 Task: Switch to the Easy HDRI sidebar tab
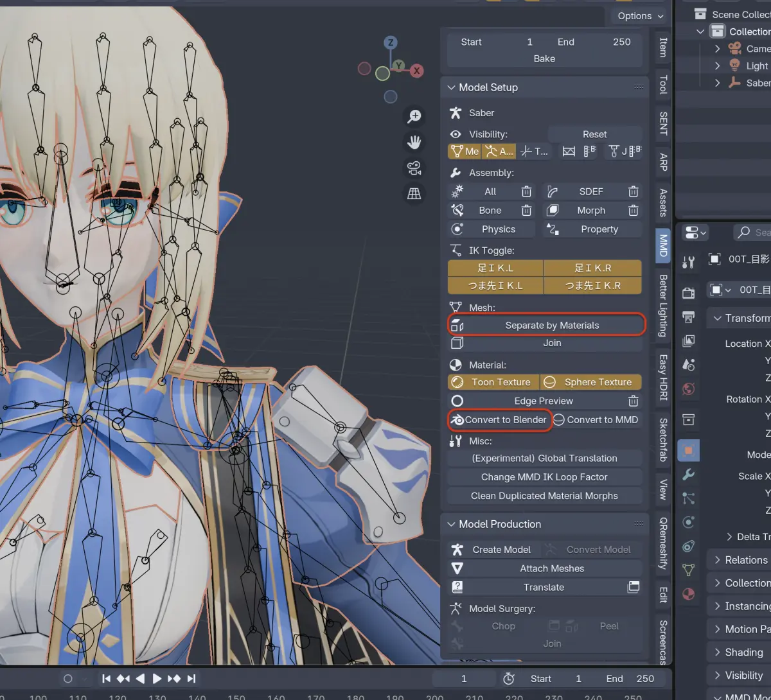663,378
